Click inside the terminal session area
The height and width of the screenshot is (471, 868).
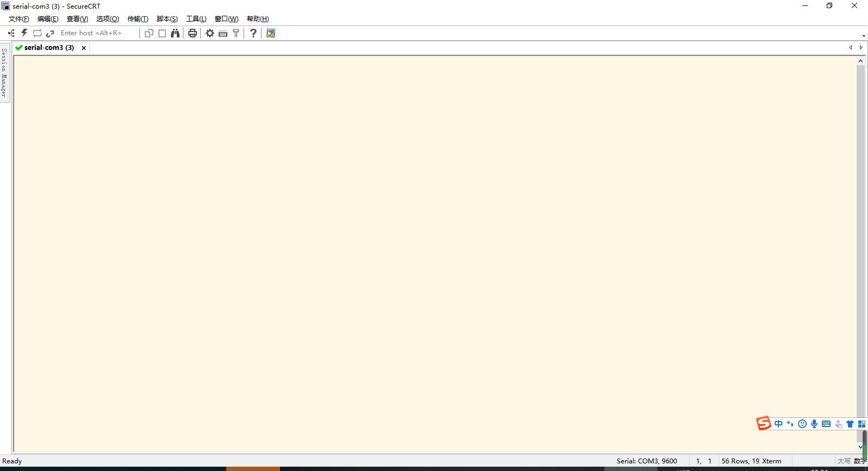tap(435, 253)
